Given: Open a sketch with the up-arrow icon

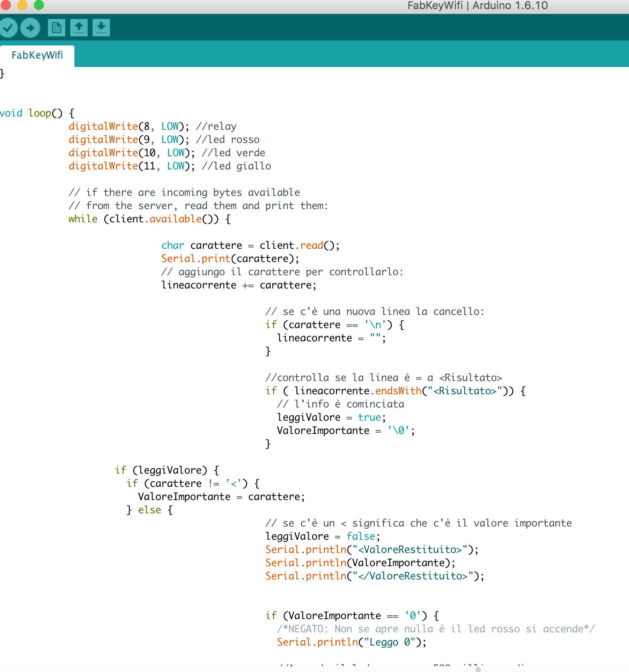Looking at the screenshot, I should 79,28.
